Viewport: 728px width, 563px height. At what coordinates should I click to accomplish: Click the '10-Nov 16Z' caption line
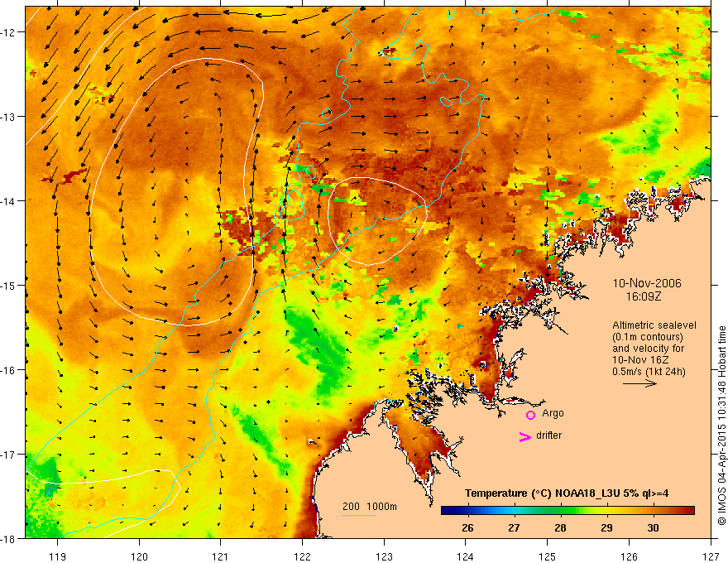640,360
